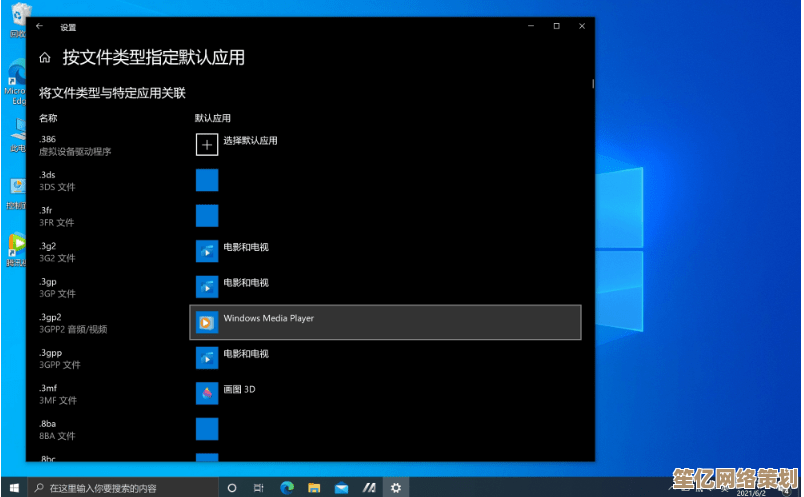Click the Settings window vertical scrollbar
The height and width of the screenshot is (497, 804).
click(x=593, y=85)
